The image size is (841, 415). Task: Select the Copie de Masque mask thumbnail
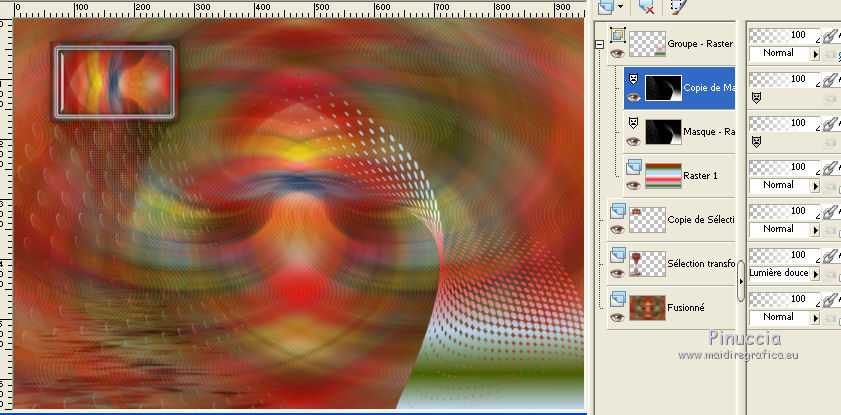(663, 88)
